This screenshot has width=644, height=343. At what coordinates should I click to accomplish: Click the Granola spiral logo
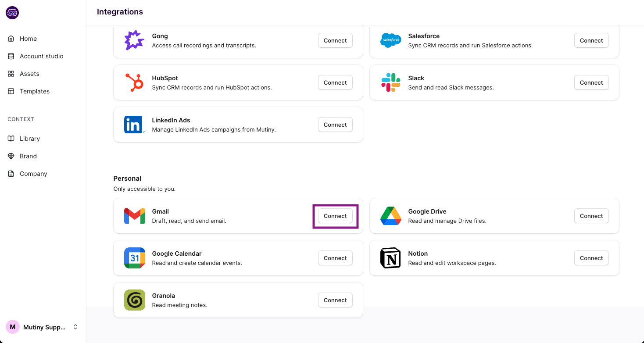[x=135, y=300]
